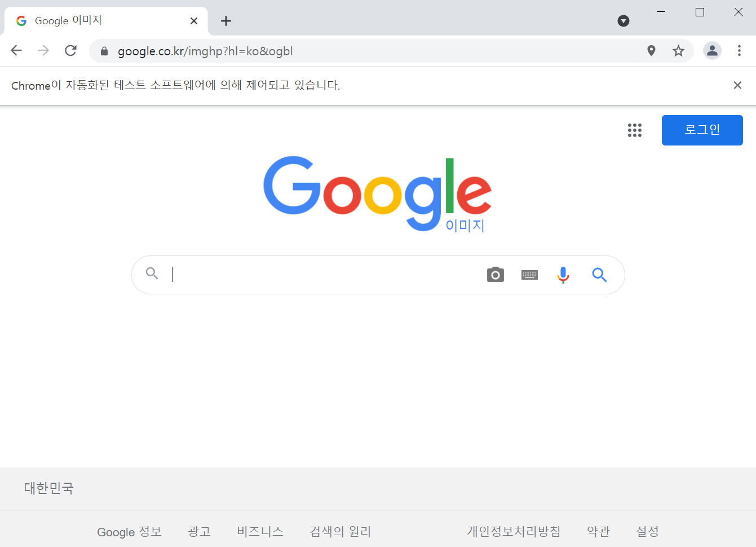The height and width of the screenshot is (547, 756).
Task: Click the 로그인 sign-in button
Action: (702, 130)
